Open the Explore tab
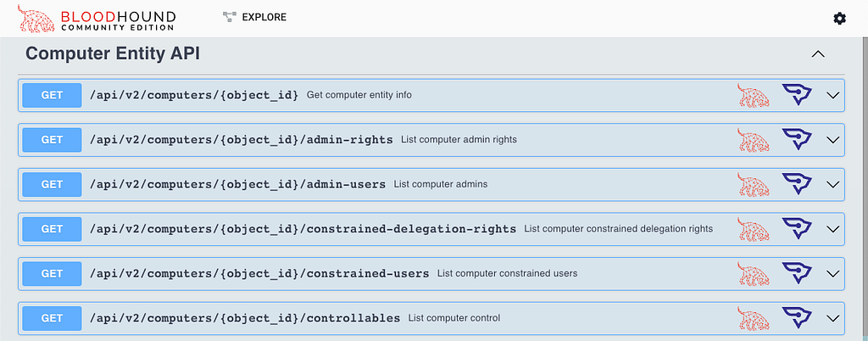868x341 pixels. (264, 17)
